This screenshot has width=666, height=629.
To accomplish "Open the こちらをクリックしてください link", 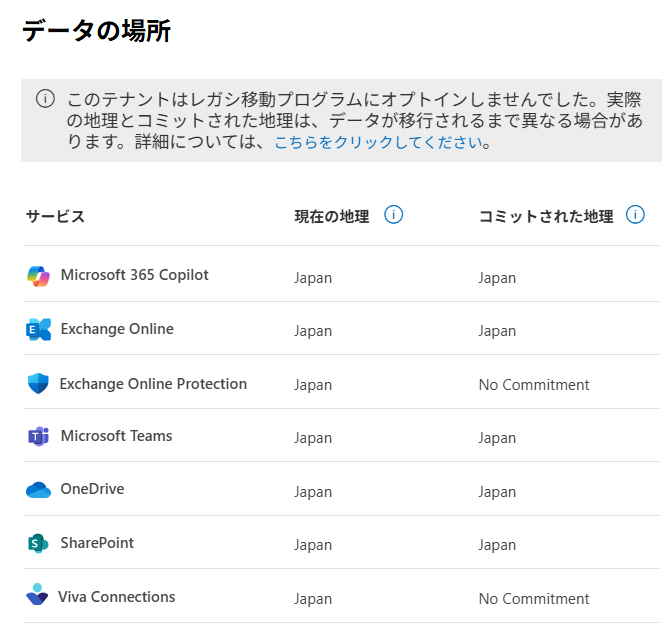I will [378, 142].
